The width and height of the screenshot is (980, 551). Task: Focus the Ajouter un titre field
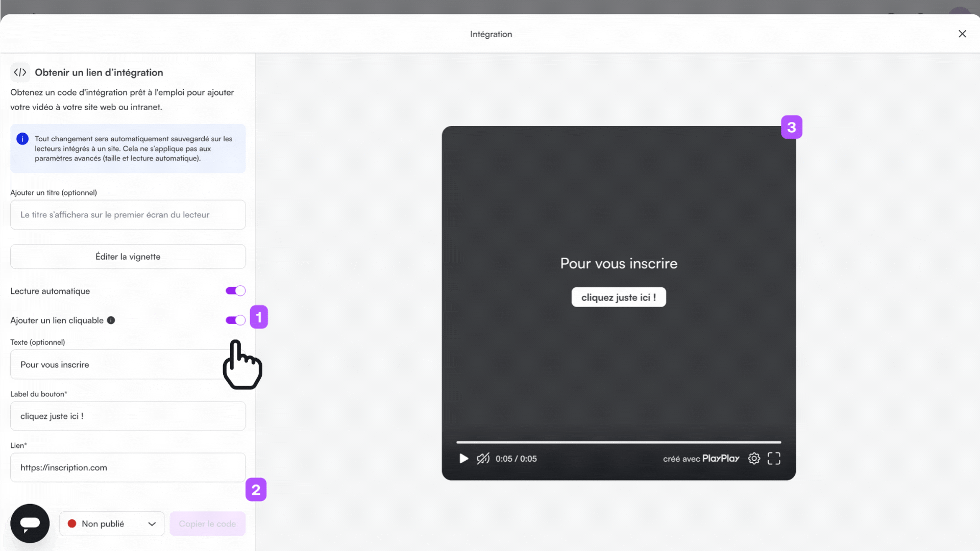128,215
